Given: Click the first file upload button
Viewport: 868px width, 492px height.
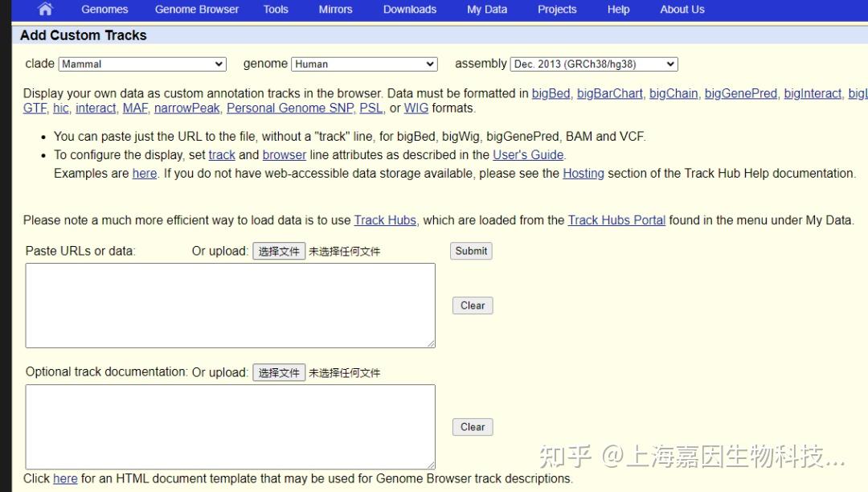Looking at the screenshot, I should click(x=279, y=250).
